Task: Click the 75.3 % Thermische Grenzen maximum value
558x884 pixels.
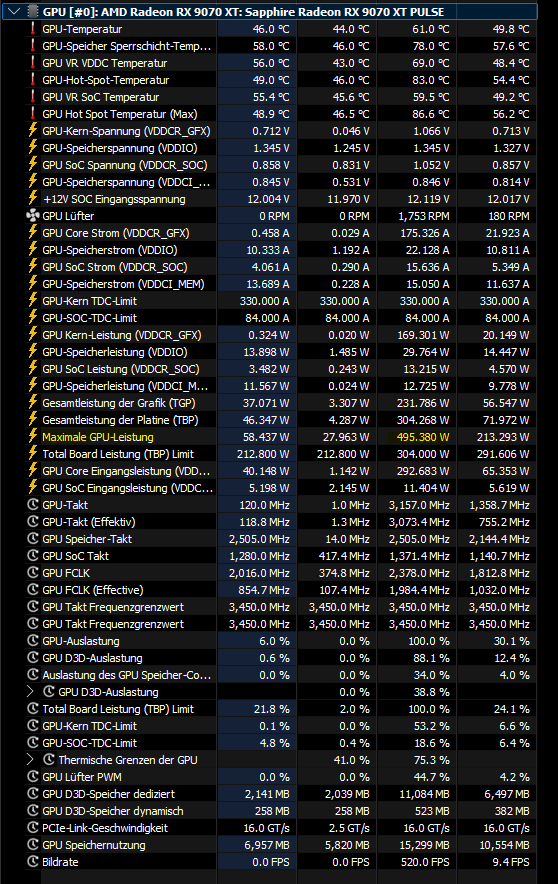Action: coord(431,760)
